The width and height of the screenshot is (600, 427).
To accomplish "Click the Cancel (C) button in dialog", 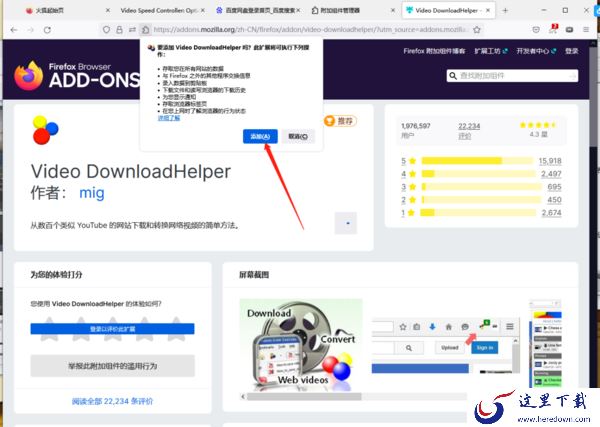I will click(298, 136).
